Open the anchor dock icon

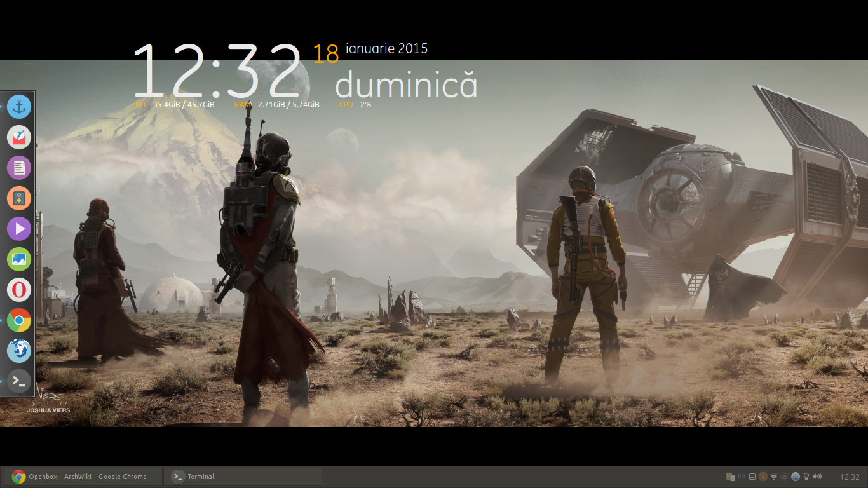(x=19, y=107)
